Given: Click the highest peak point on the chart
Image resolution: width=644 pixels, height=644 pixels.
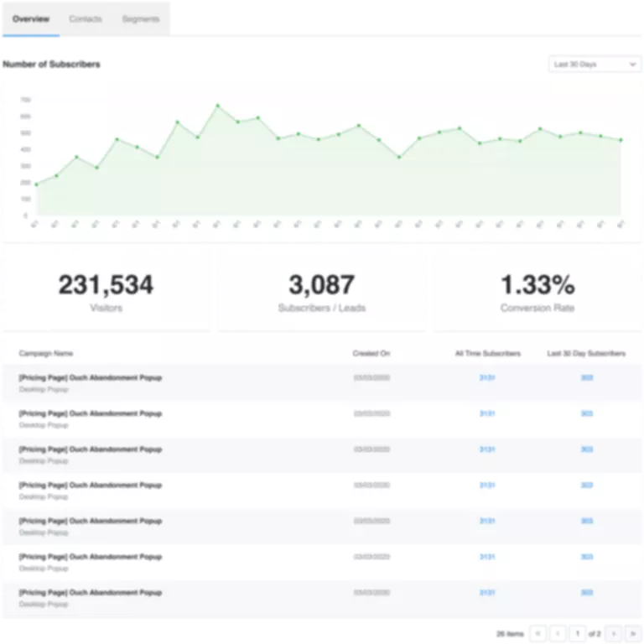Looking at the screenshot, I should (x=217, y=106).
